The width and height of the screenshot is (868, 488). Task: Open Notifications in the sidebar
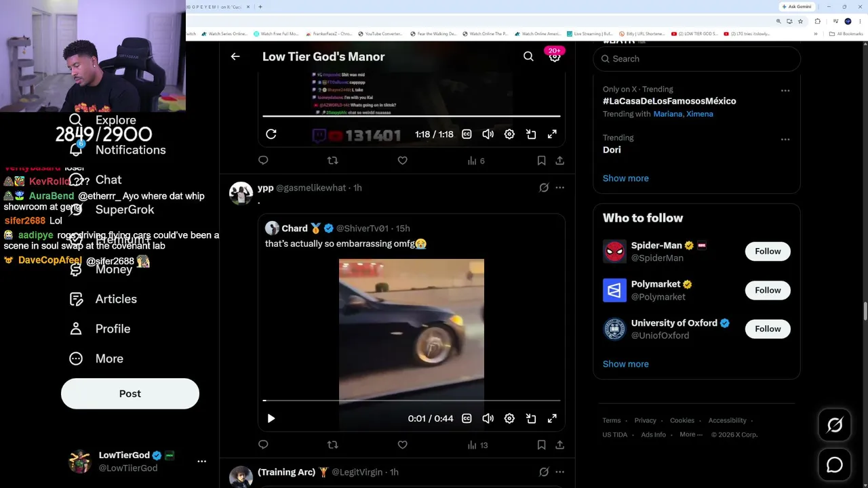(117, 150)
